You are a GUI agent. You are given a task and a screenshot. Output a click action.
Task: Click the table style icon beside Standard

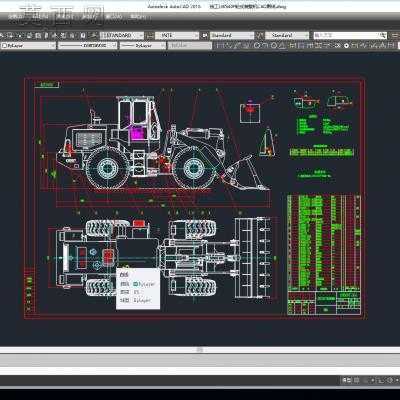[x=205, y=35]
